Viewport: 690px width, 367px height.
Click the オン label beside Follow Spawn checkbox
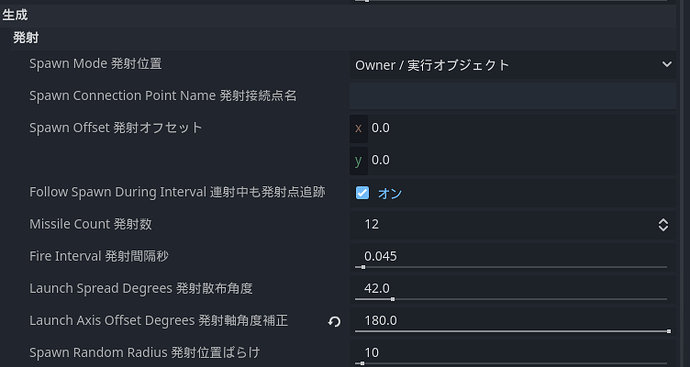tap(390, 193)
